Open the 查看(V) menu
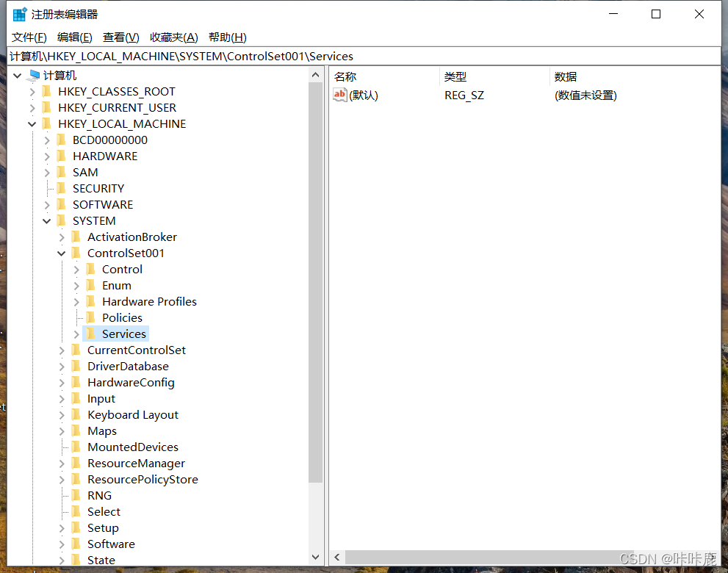Image resolution: width=728 pixels, height=573 pixels. pos(120,37)
